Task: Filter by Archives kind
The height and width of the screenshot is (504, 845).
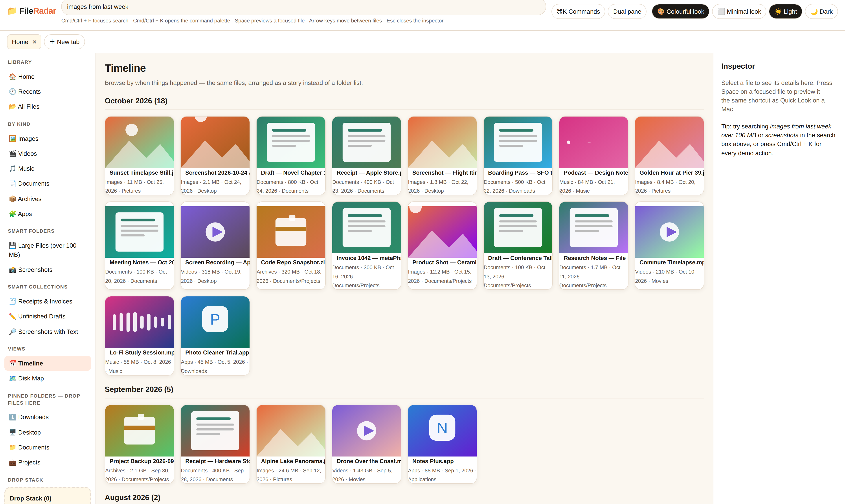Action: (48, 199)
